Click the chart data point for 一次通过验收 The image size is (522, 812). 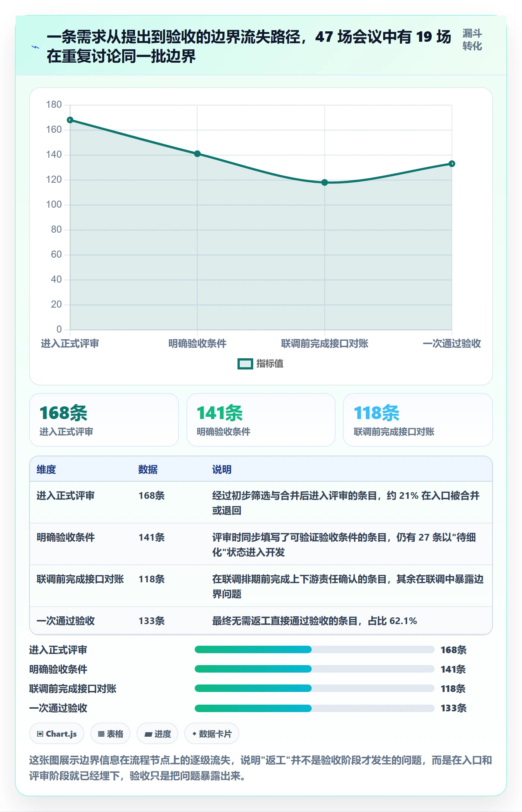[x=452, y=164]
